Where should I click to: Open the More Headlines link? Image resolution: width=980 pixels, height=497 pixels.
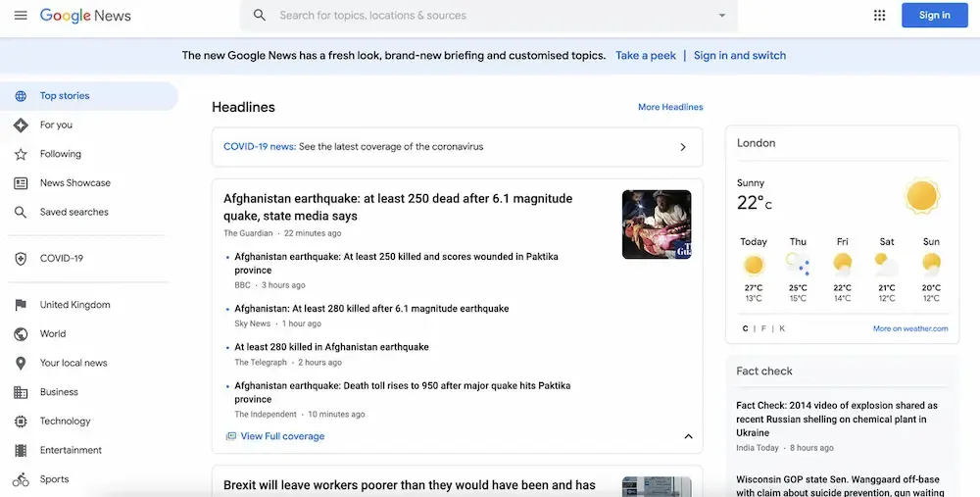[x=670, y=107]
